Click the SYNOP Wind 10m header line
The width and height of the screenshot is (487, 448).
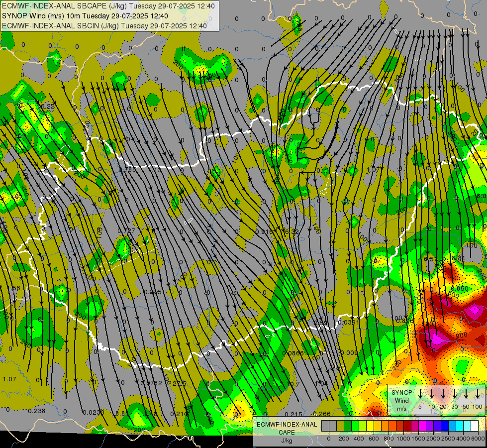pyautogui.click(x=85, y=16)
